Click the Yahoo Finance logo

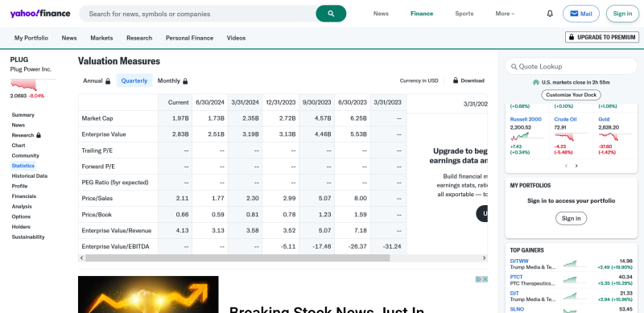tap(40, 14)
